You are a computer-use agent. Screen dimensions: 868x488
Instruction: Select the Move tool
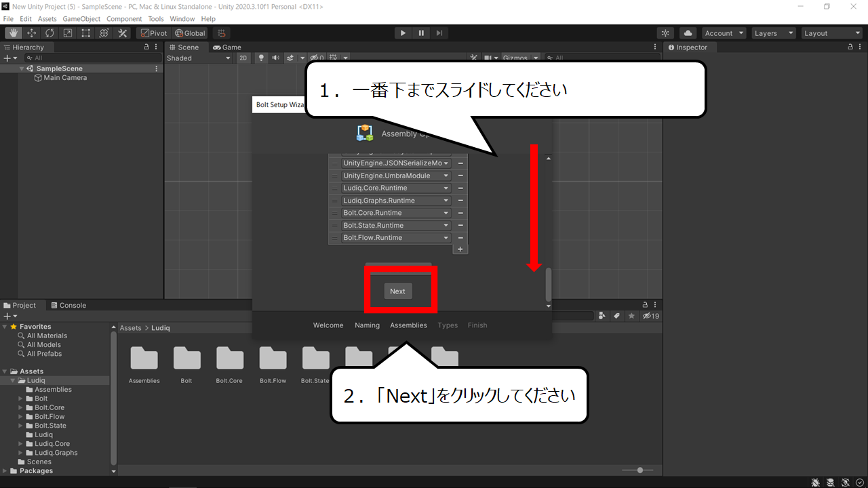(x=31, y=33)
